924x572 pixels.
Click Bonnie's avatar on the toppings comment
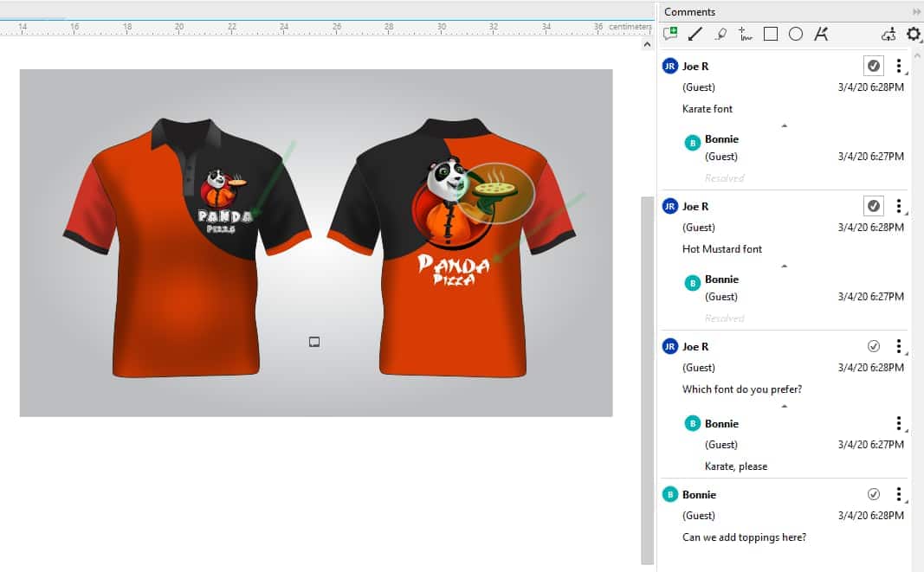click(x=669, y=494)
